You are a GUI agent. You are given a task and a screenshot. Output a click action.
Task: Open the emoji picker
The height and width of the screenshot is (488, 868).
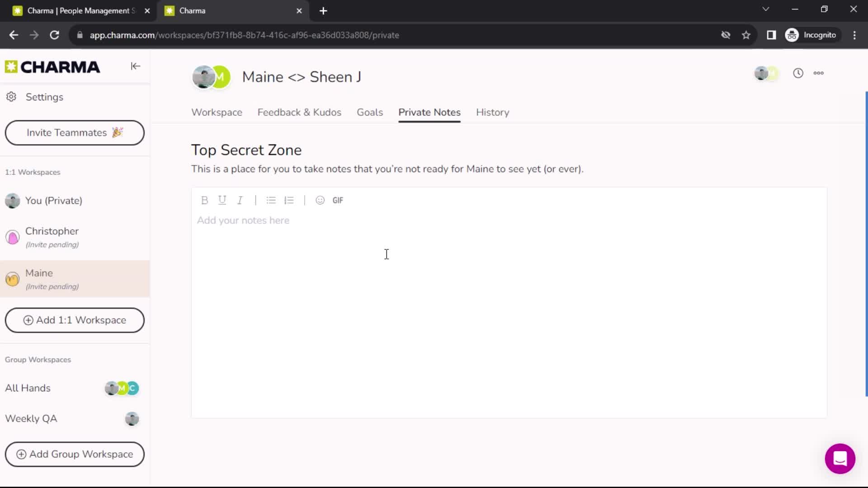pyautogui.click(x=320, y=200)
